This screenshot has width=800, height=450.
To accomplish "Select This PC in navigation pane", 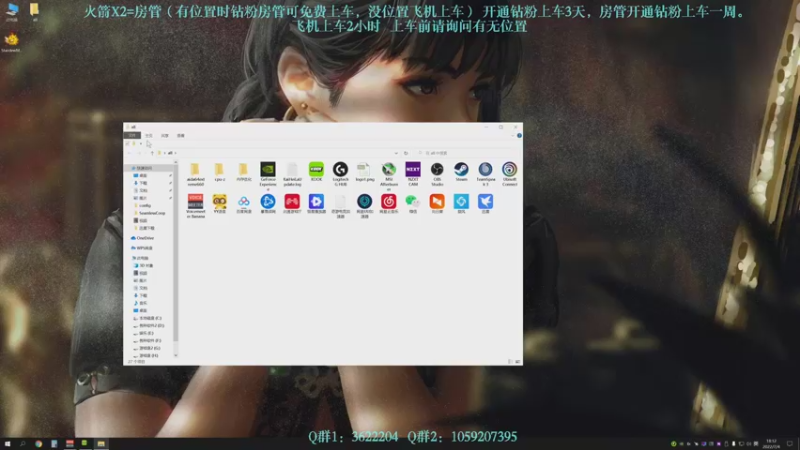I will (x=141, y=258).
